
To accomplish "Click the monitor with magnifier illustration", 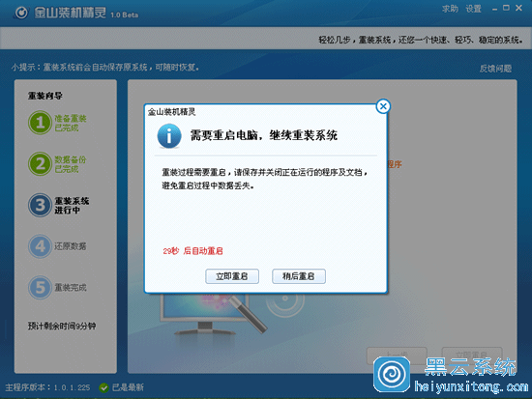I will [214, 314].
